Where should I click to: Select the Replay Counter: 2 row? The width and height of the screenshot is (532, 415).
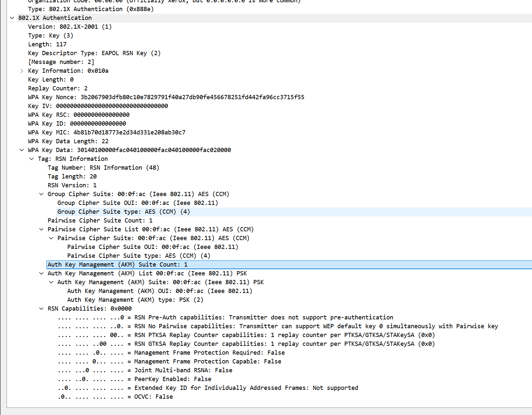[58, 88]
